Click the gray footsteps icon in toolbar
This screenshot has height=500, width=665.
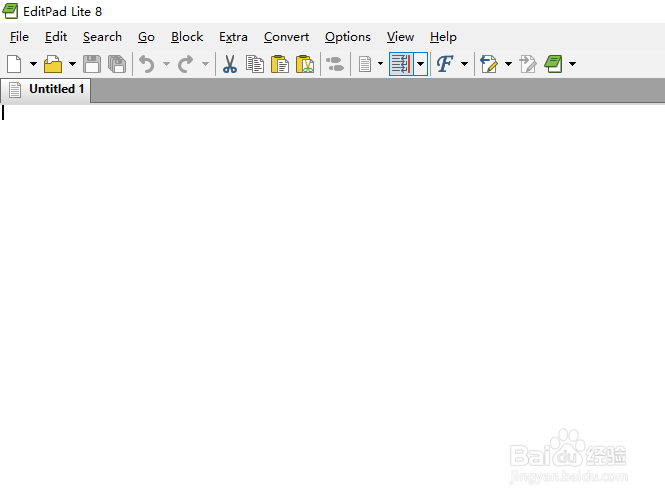click(335, 64)
